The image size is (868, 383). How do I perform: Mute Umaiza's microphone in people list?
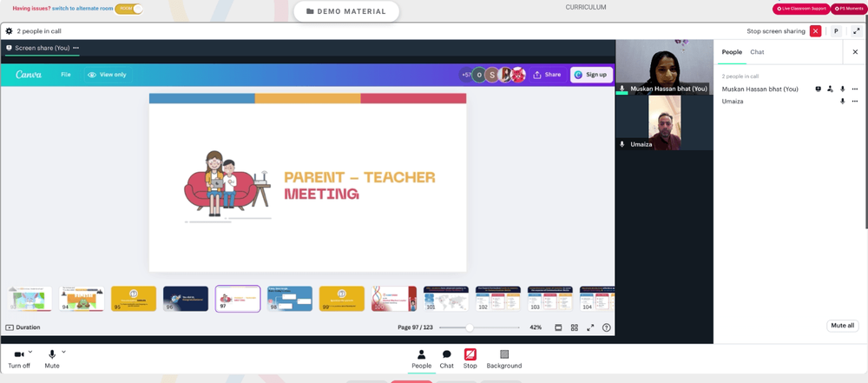click(843, 102)
